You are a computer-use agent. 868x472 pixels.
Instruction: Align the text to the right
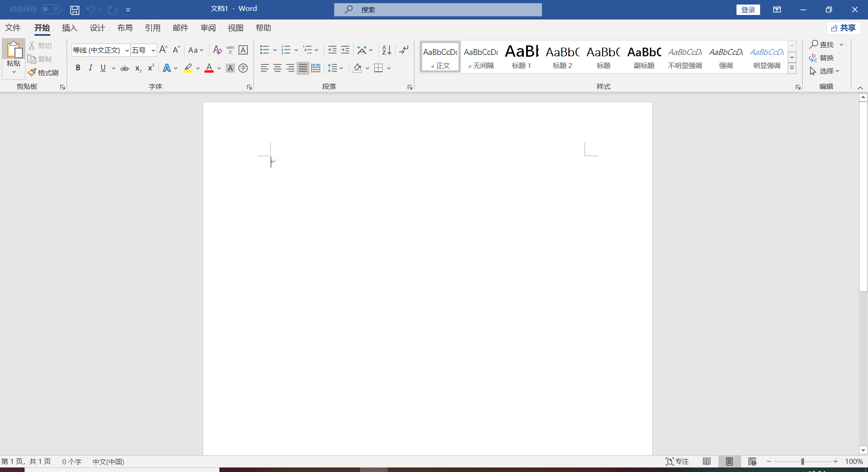[x=290, y=68]
